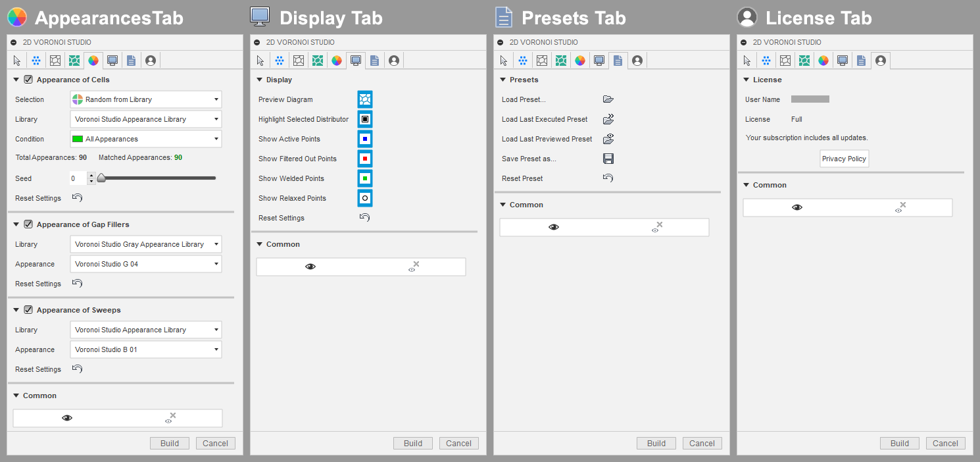Click the Seed value input field

pos(78,178)
